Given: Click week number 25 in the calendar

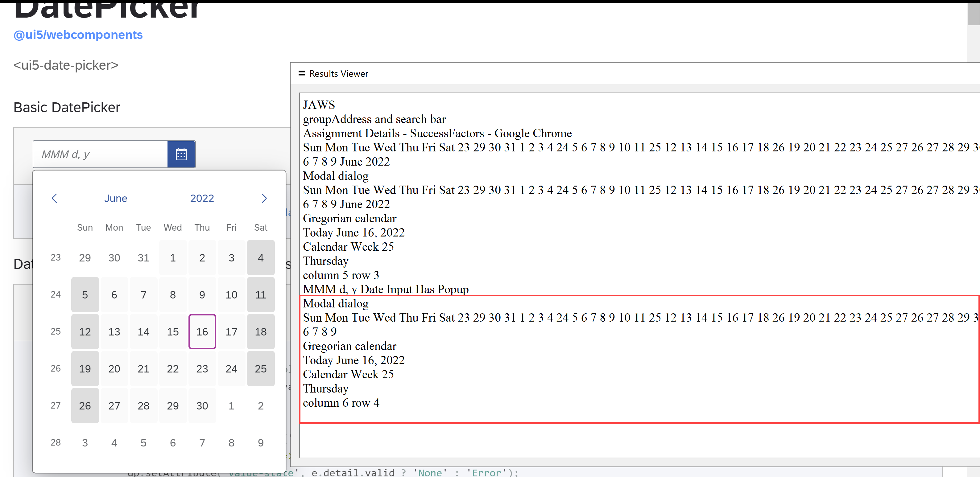Looking at the screenshot, I should click(56, 331).
